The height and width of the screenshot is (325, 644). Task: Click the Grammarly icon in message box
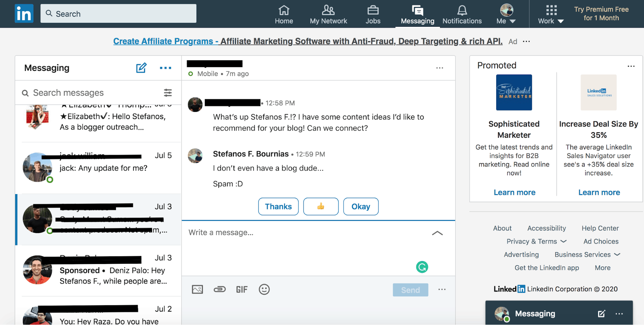[422, 267]
